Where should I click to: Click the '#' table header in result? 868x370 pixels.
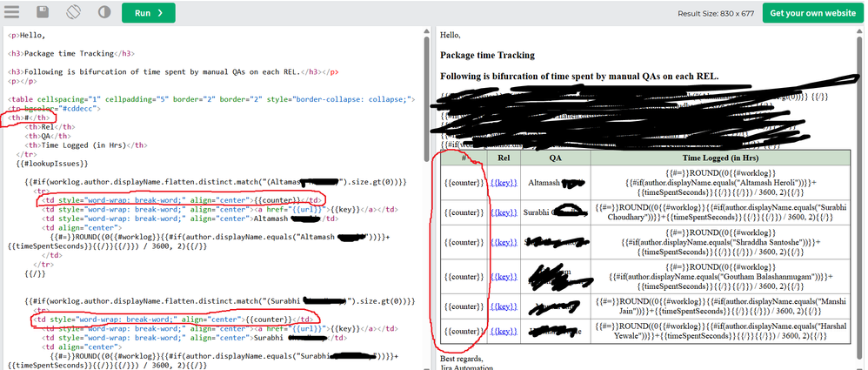click(x=464, y=158)
